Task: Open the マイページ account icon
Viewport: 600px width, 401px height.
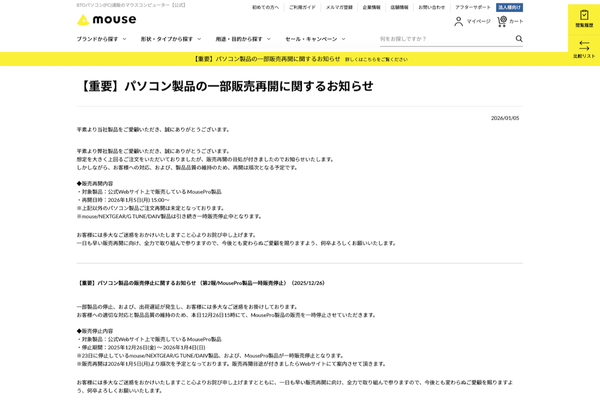Action: 458,21
